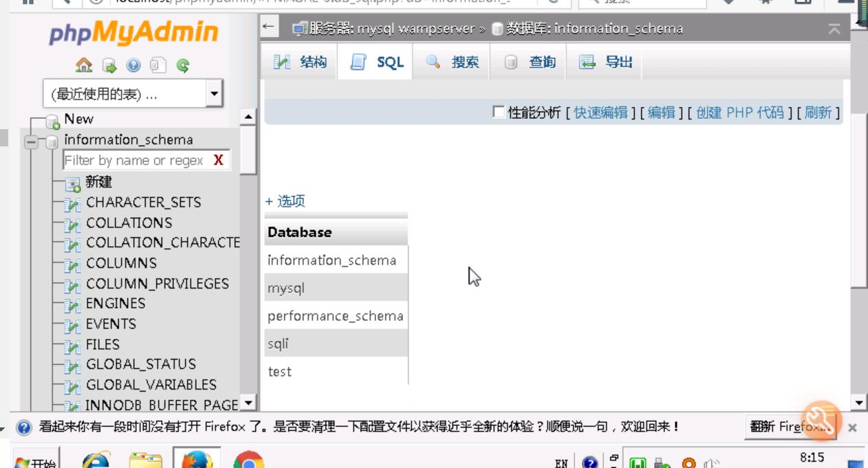Screen dimensions: 868x468
Task: Launch Chrome from the taskbar
Action: tap(248, 460)
